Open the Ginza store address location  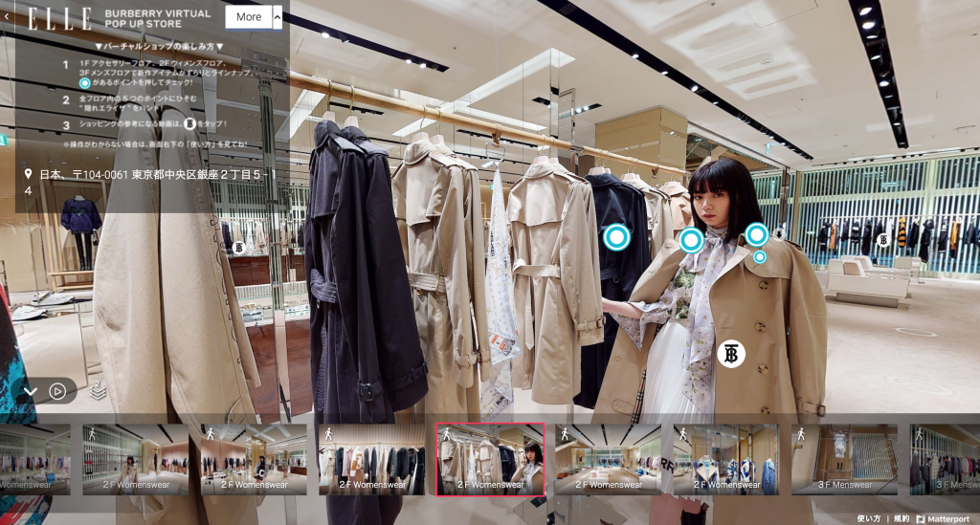pos(158,182)
